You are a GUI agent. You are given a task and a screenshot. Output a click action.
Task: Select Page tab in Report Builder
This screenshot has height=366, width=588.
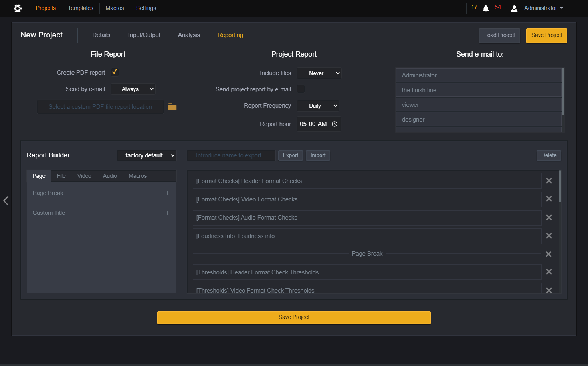pos(39,176)
